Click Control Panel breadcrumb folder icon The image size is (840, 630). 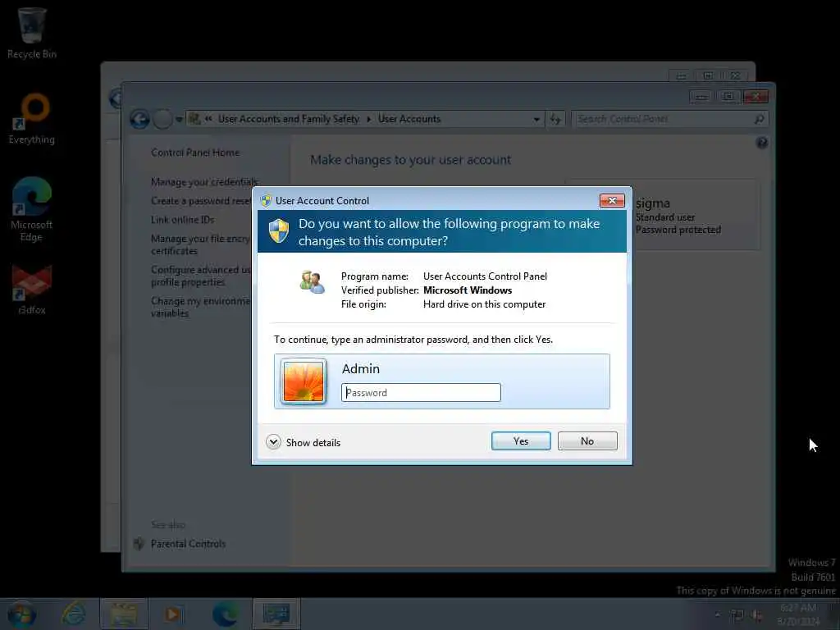tap(195, 119)
